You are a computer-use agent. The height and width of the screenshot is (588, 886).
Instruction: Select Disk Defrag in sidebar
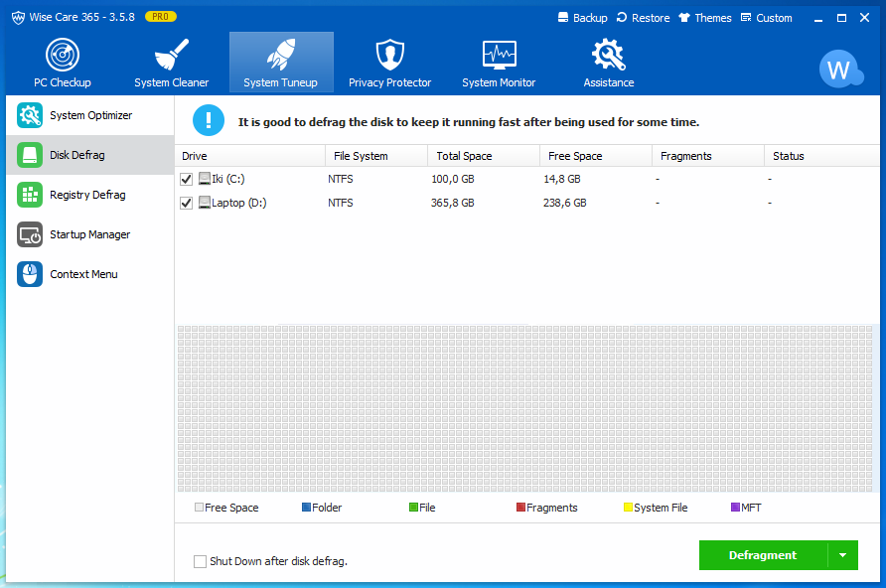point(89,155)
